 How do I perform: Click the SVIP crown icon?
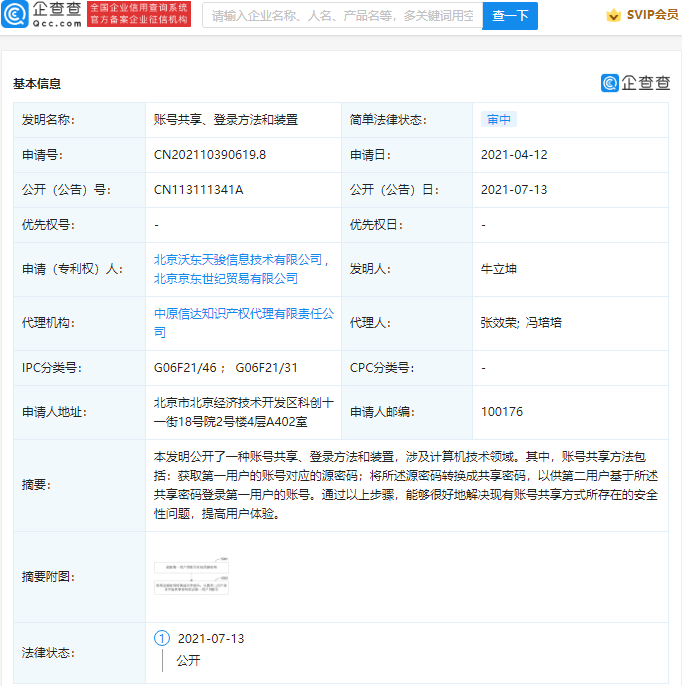[x=613, y=16]
